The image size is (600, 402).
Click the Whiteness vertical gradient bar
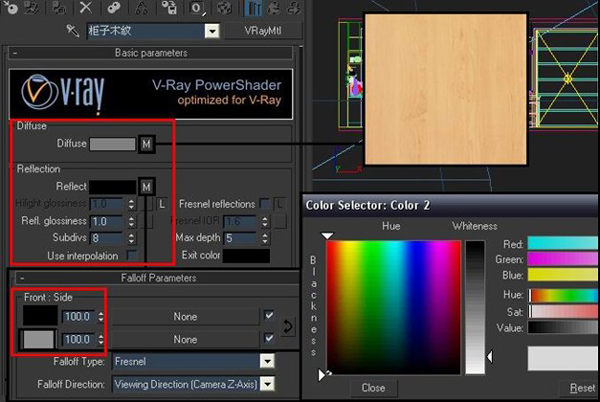(x=475, y=307)
